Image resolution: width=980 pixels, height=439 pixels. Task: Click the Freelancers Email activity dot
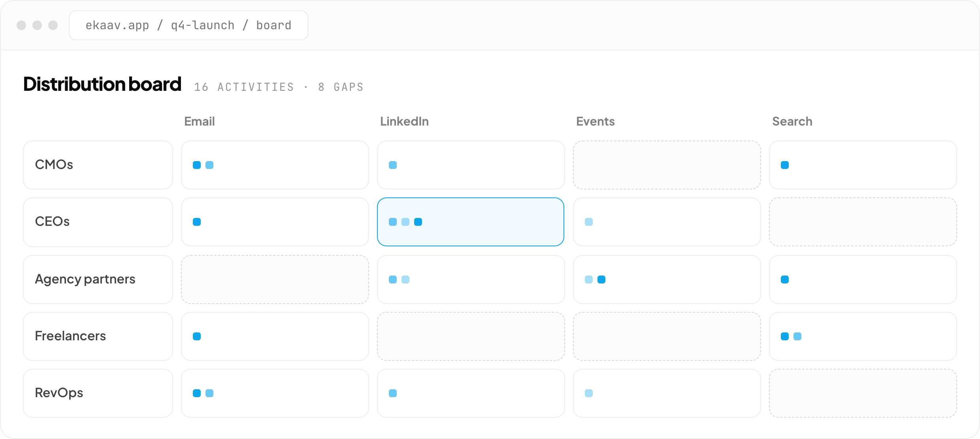pos(197,336)
